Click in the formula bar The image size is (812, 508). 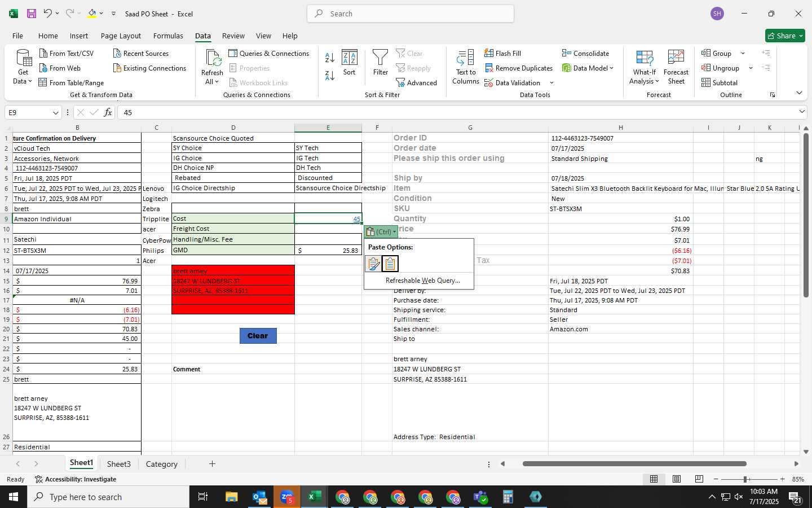tap(457, 112)
